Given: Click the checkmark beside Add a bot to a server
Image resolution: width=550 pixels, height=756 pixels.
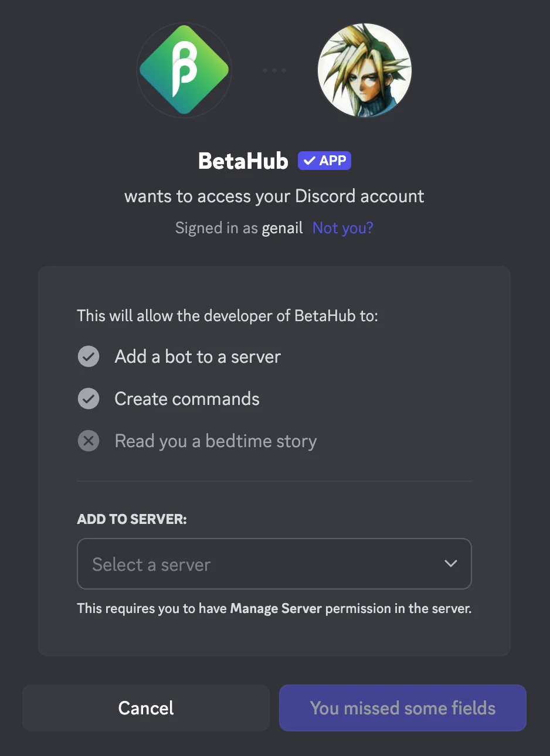Looking at the screenshot, I should pyautogui.click(x=89, y=356).
